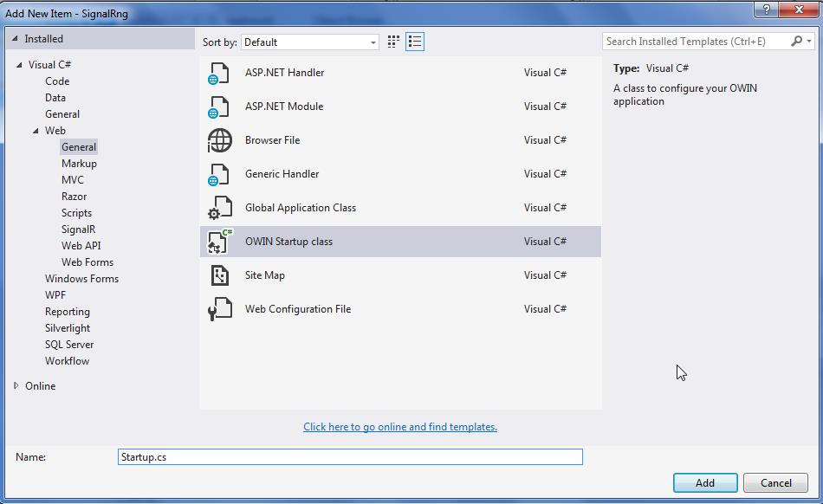Select the Reporting category

coord(68,312)
